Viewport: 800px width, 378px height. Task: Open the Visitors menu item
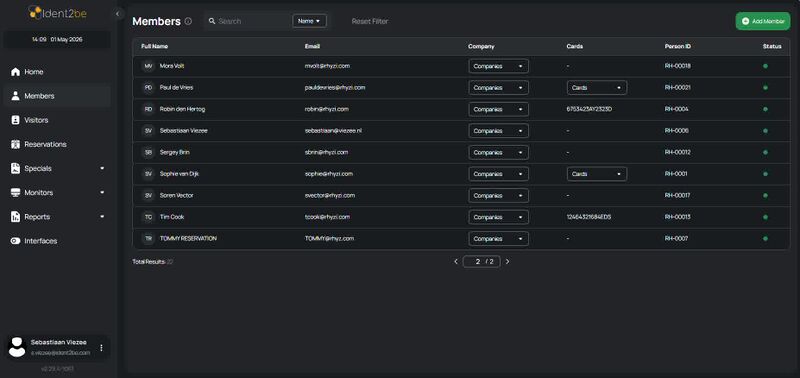tap(57, 120)
